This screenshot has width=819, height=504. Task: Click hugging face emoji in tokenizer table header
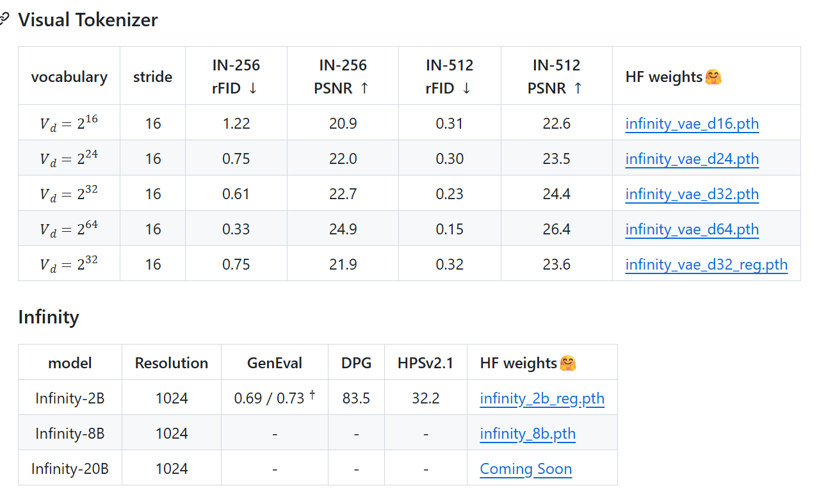[x=713, y=77]
